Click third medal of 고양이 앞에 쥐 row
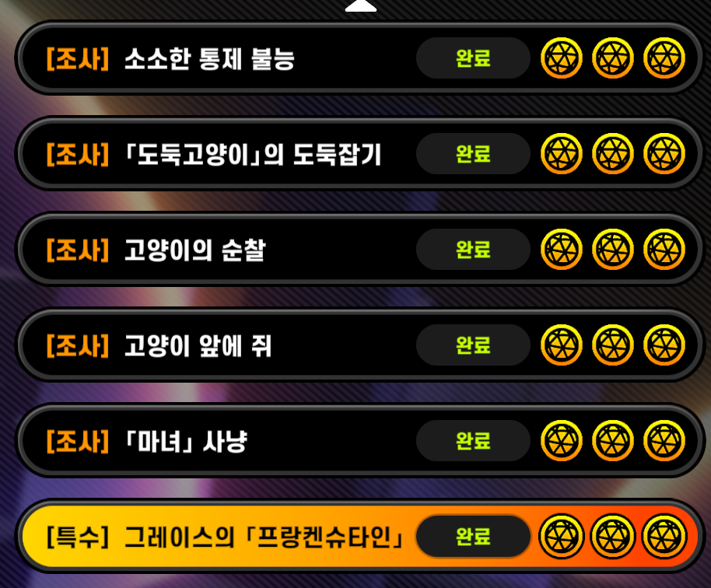711x588 pixels. pos(664,345)
